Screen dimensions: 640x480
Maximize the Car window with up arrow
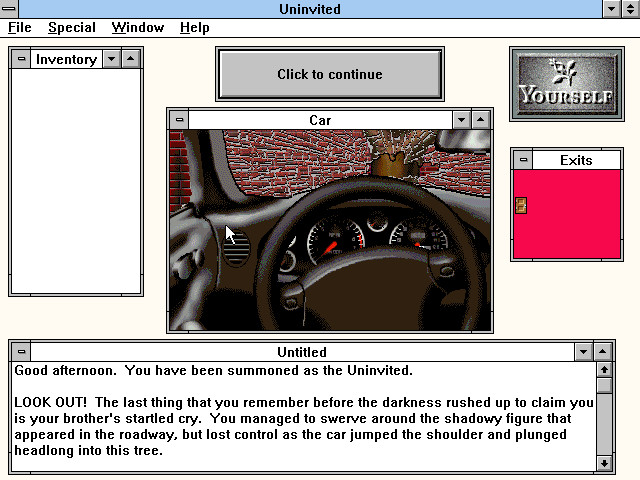pos(481,120)
